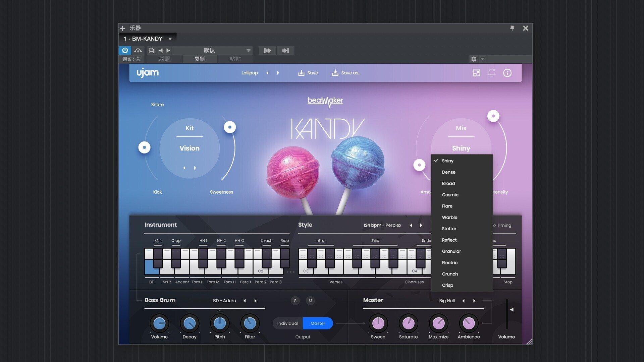Toggle the plugin power/bypass button
Screen dimensions: 644x362
pos(125,50)
